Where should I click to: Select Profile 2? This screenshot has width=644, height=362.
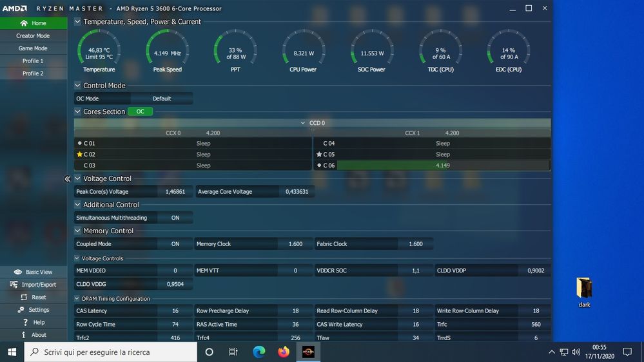[x=34, y=73]
